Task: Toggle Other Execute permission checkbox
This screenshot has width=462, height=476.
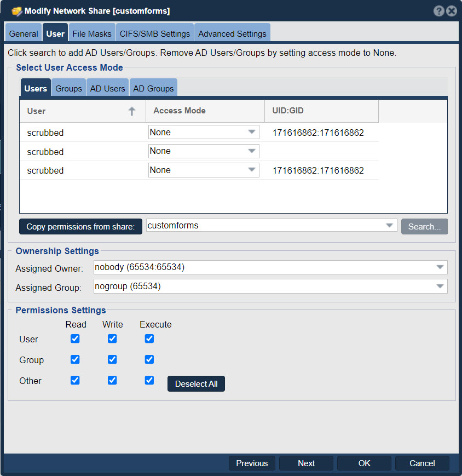Action: tap(149, 380)
